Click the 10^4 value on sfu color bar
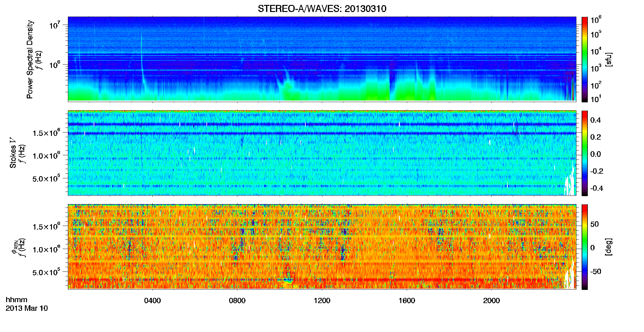The image size is (644, 332). click(596, 51)
